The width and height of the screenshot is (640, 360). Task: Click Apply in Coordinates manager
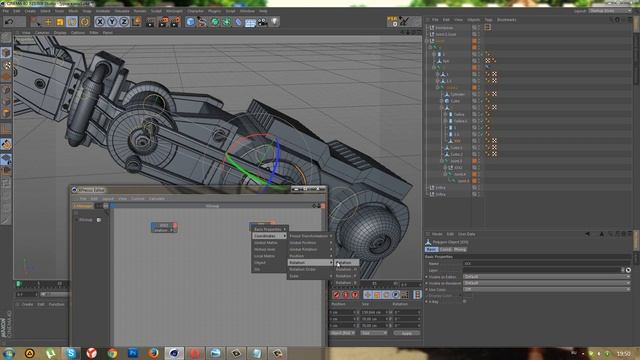click(x=407, y=333)
